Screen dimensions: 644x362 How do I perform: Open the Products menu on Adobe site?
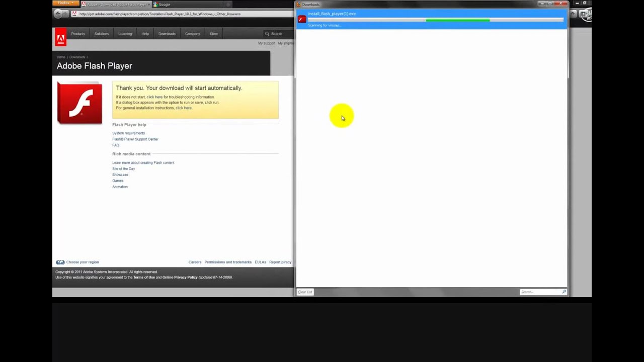(78, 34)
